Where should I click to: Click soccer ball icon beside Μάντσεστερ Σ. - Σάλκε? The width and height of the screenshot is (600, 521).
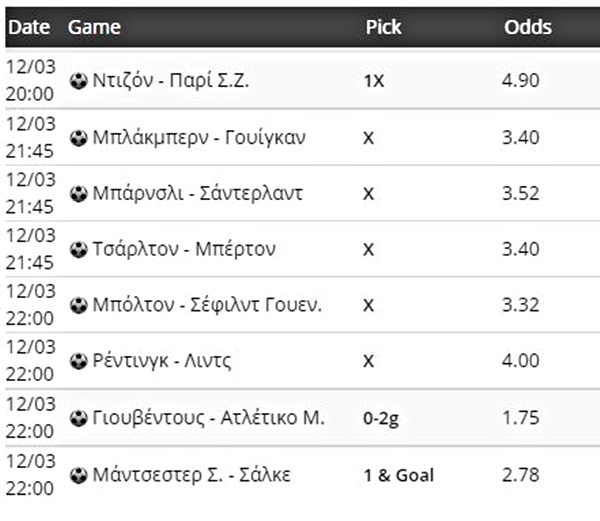pyautogui.click(x=78, y=474)
